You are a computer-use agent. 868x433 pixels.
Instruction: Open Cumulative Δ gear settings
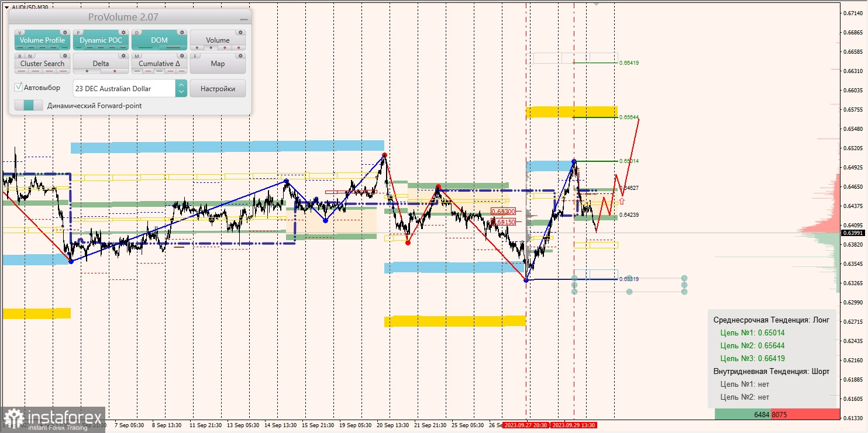(x=182, y=56)
